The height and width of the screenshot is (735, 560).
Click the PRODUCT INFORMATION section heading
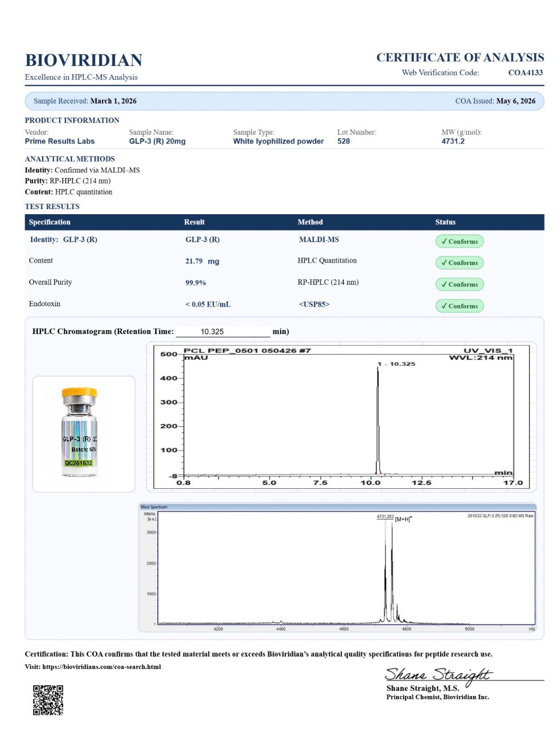click(x=72, y=120)
